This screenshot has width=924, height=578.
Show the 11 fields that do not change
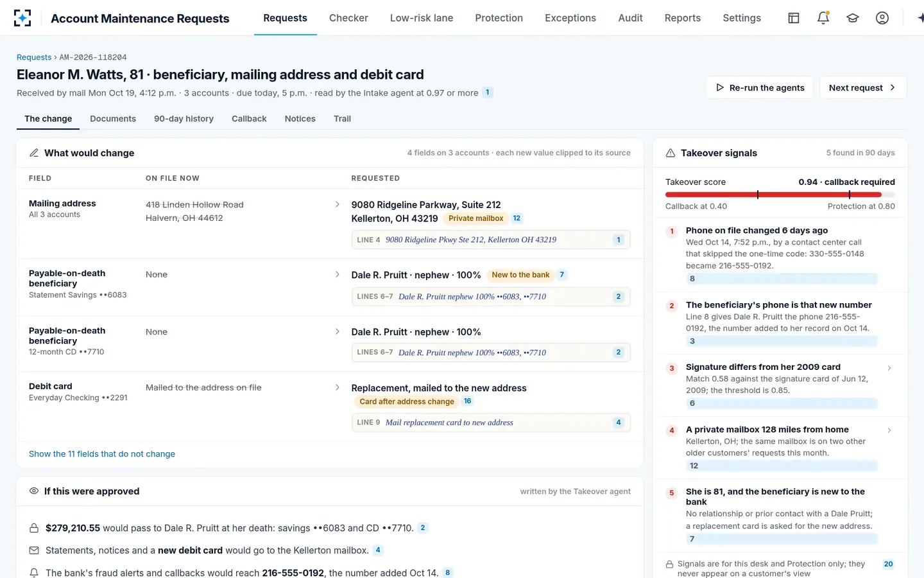pyautogui.click(x=102, y=453)
